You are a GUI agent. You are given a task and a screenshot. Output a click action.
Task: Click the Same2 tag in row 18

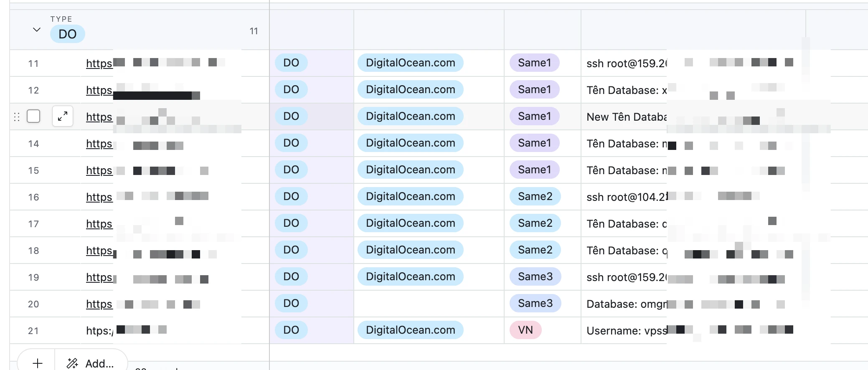535,250
